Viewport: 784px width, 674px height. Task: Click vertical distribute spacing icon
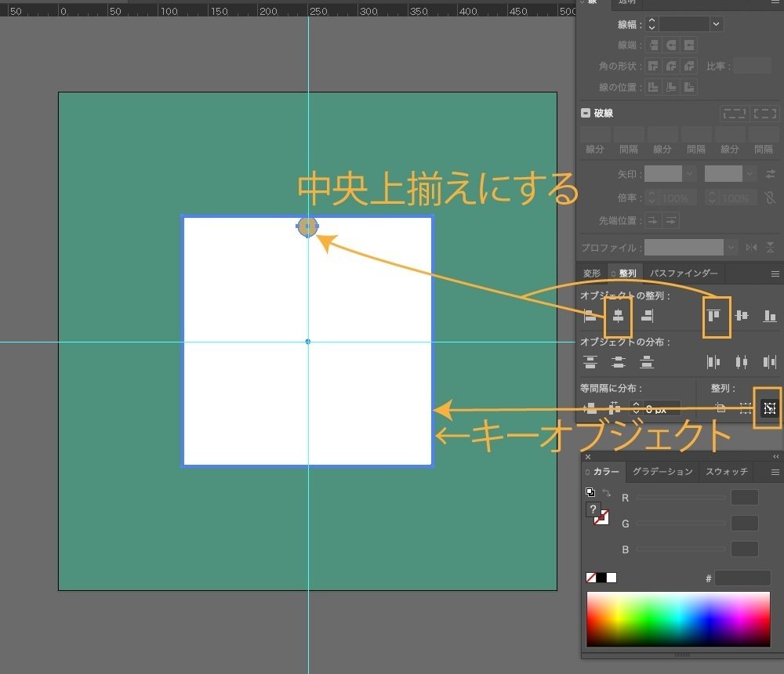pyautogui.click(x=590, y=408)
